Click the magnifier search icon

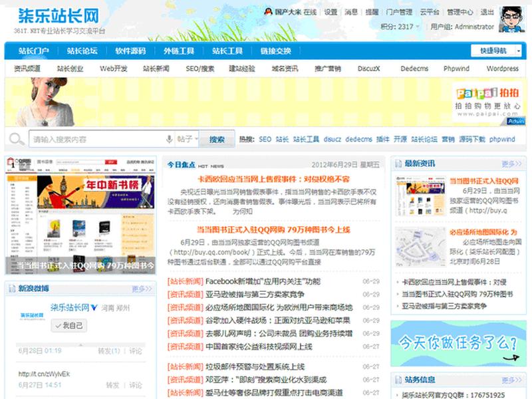(16, 139)
